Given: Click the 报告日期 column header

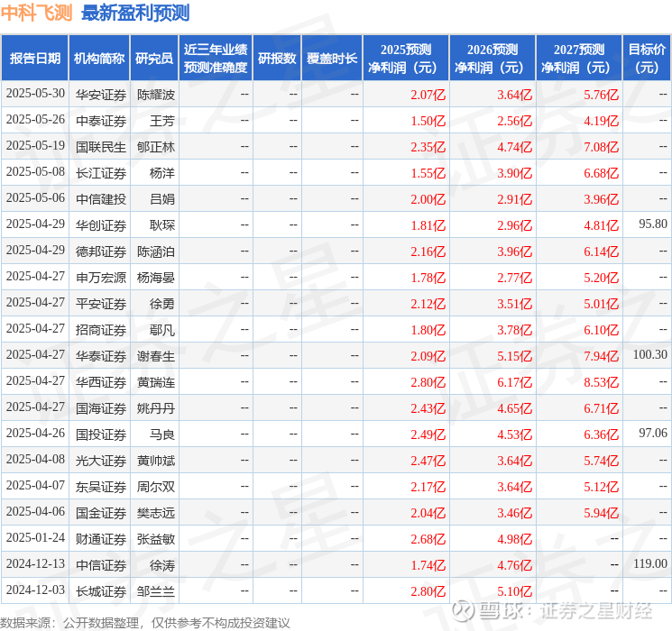Looking at the screenshot, I should [34, 59].
